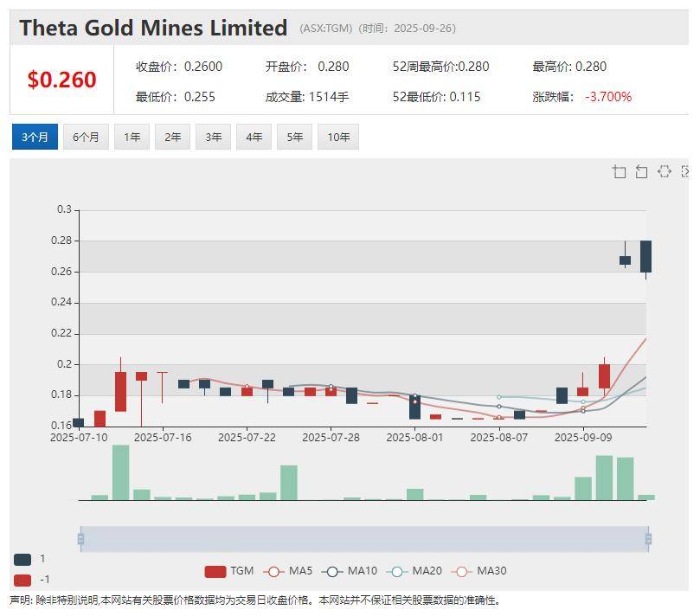Select the dashed rectangle icon at far right
This screenshot has height=616, width=700.
685,171
